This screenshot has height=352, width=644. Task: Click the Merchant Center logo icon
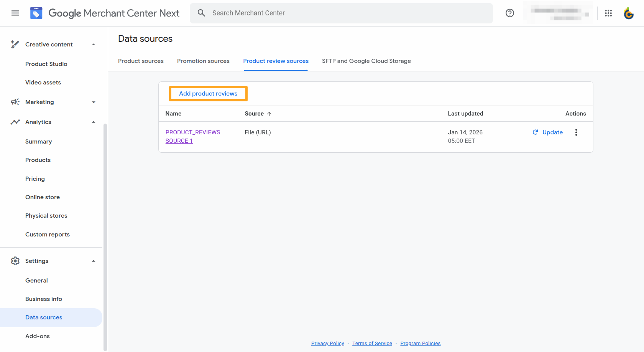pos(36,13)
